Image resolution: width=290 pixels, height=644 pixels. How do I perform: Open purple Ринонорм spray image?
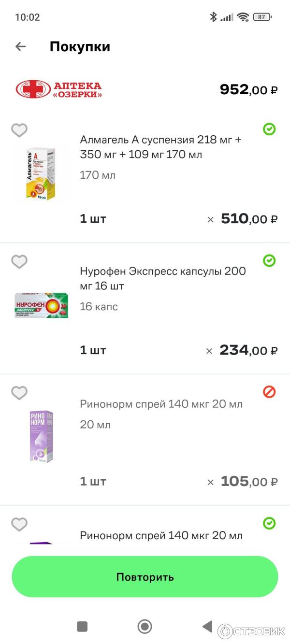41,437
